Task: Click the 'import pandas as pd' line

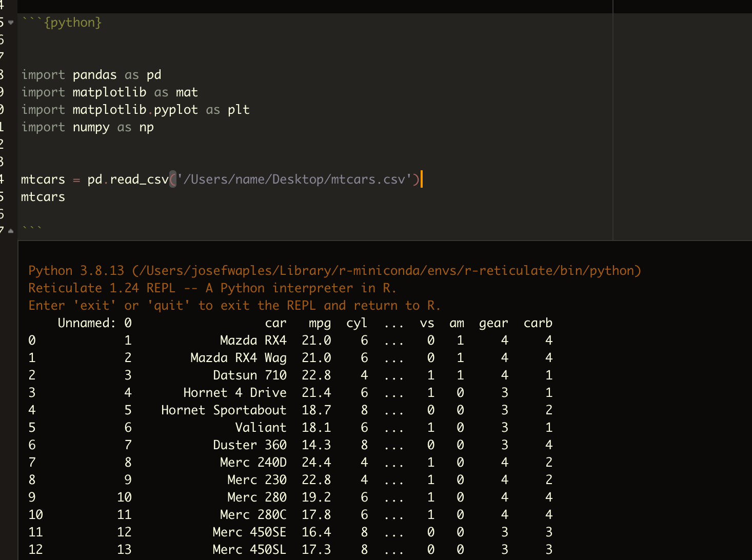Action: point(91,75)
